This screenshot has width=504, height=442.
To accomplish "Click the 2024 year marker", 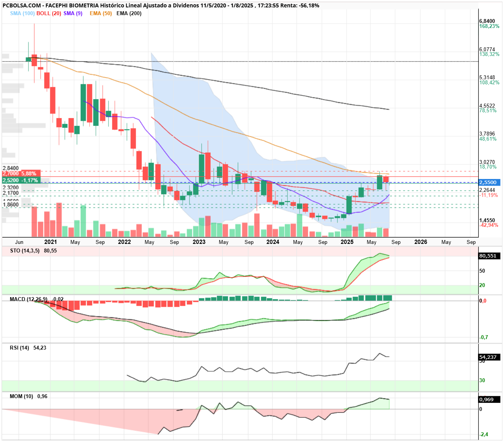I will (273, 242).
